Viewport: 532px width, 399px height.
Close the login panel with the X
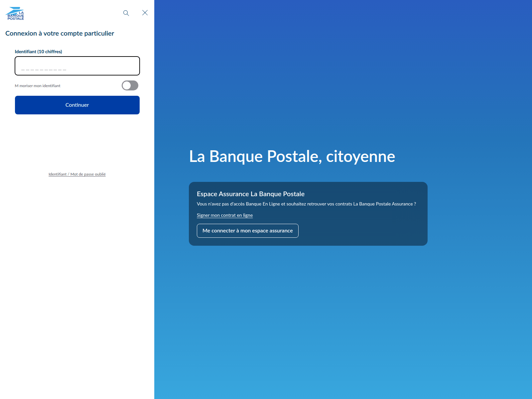pyautogui.click(x=145, y=13)
